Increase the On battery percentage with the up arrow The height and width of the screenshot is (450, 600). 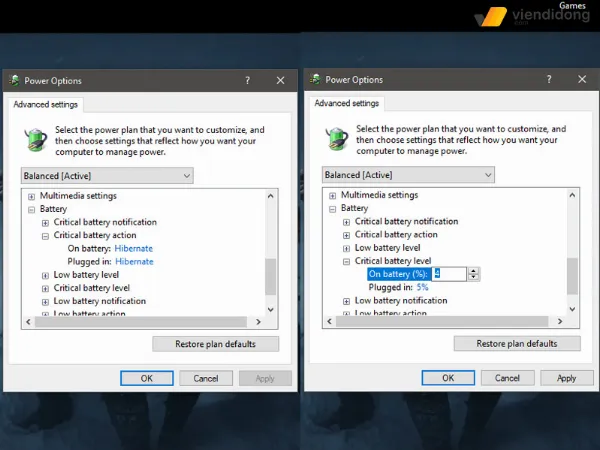(x=473, y=270)
